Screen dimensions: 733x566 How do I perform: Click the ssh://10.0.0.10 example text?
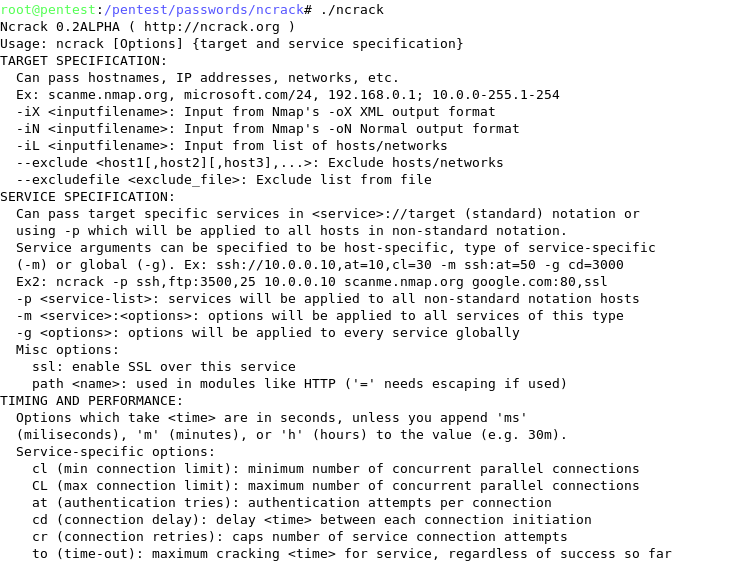(276, 265)
